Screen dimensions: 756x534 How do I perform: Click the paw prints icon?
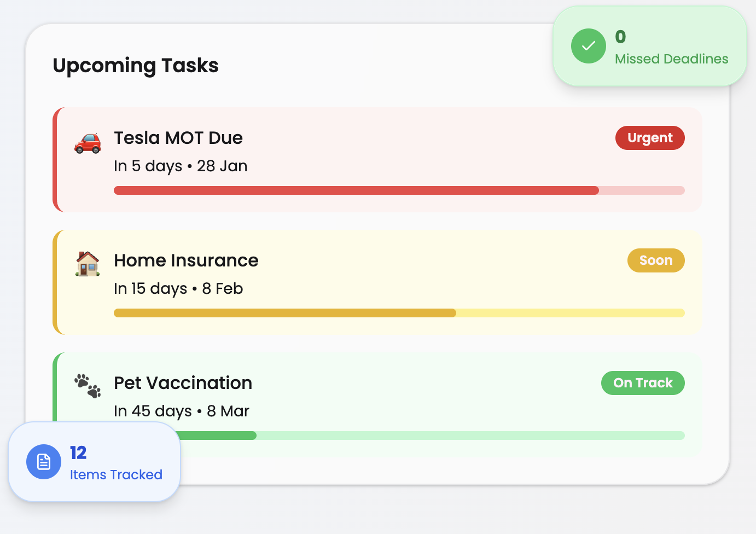(88, 386)
